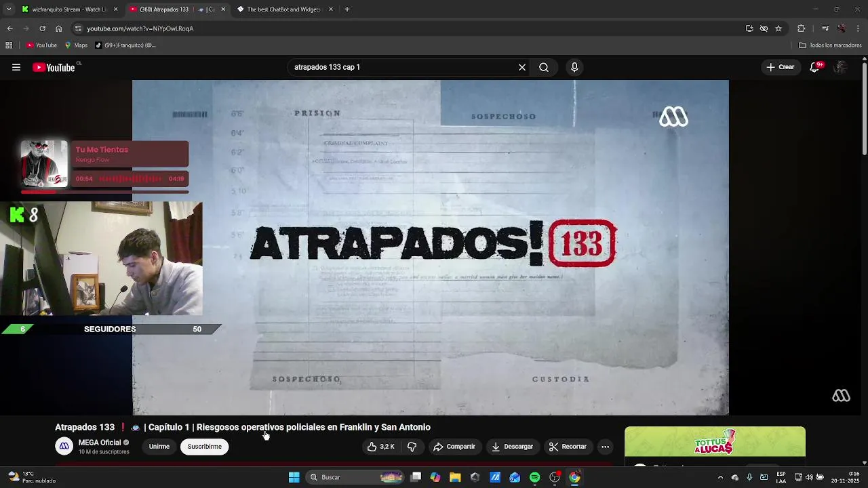Expand the tab search dropdown

coord(8,9)
